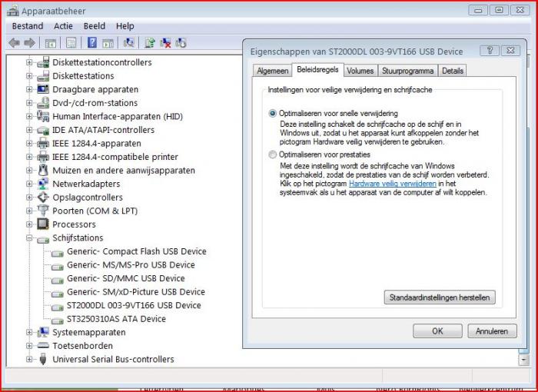Switch to the Stuurprogramma tab

(407, 71)
